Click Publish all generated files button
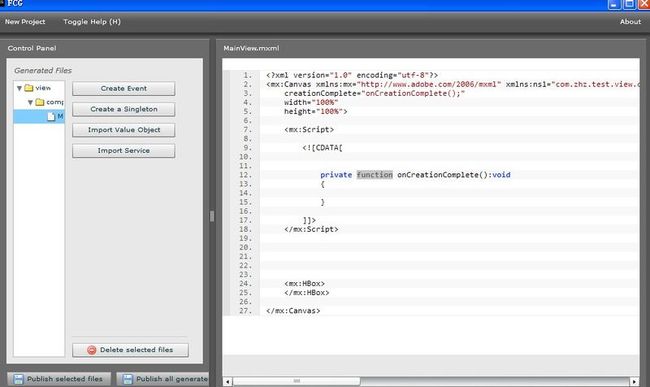The height and width of the screenshot is (387, 650). tap(162, 379)
